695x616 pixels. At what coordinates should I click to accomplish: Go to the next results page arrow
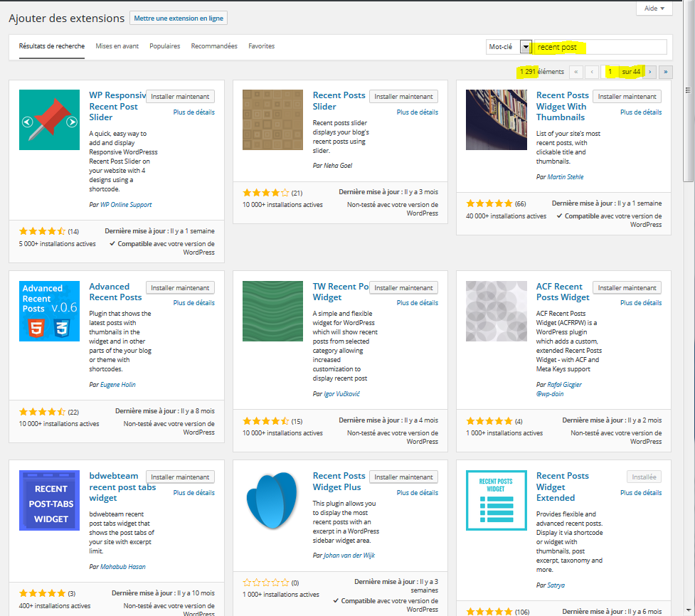click(650, 72)
